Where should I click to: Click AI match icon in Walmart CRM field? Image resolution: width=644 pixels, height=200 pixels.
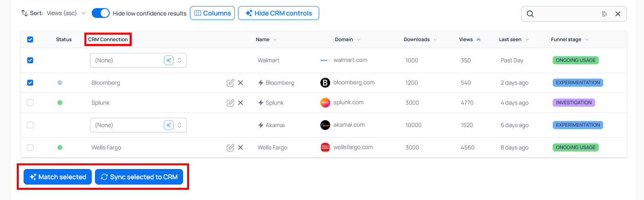pos(169,60)
